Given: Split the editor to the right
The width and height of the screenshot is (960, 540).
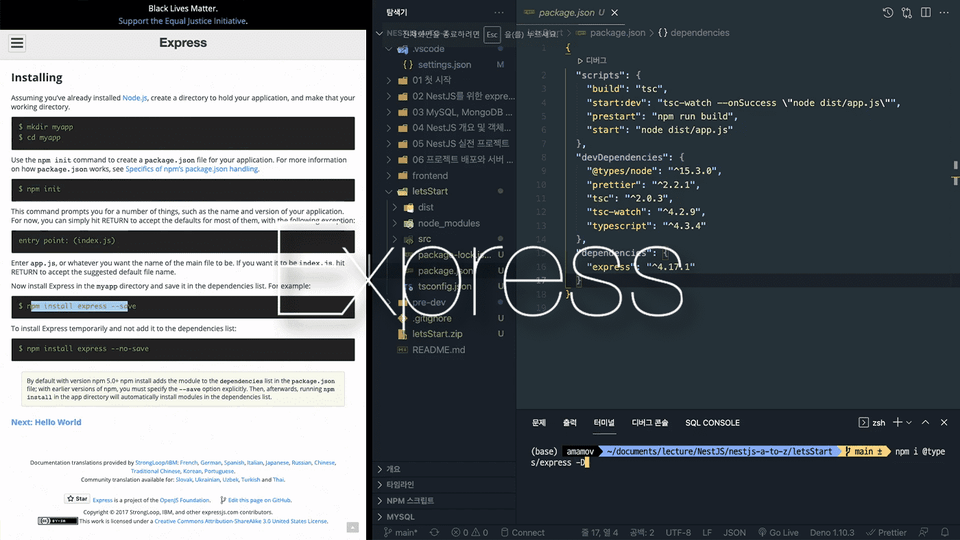Looking at the screenshot, I should point(926,12).
